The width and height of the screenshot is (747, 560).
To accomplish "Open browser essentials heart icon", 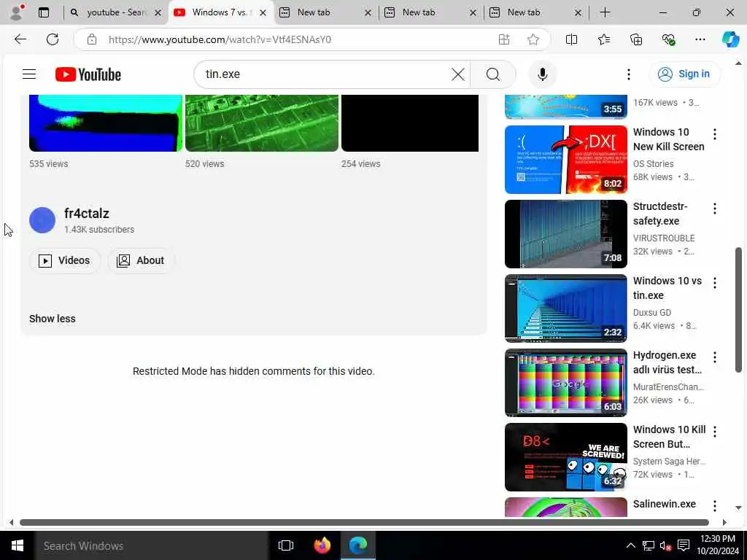I will [x=668, y=39].
